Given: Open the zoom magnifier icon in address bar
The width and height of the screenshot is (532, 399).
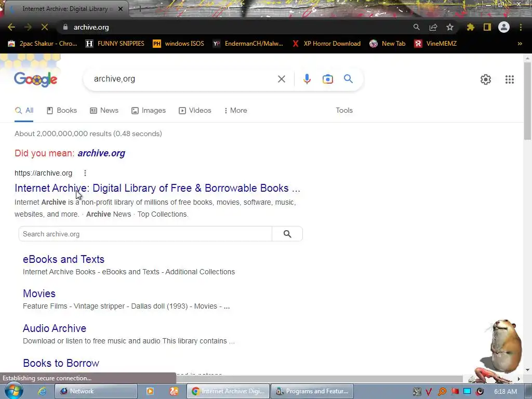Looking at the screenshot, I should [416, 27].
